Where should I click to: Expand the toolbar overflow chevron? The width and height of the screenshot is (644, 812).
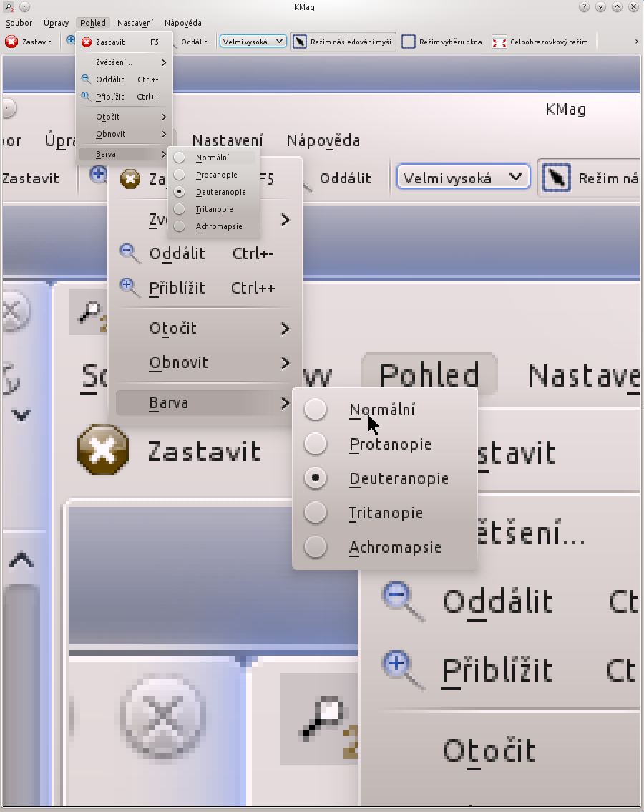point(636,42)
